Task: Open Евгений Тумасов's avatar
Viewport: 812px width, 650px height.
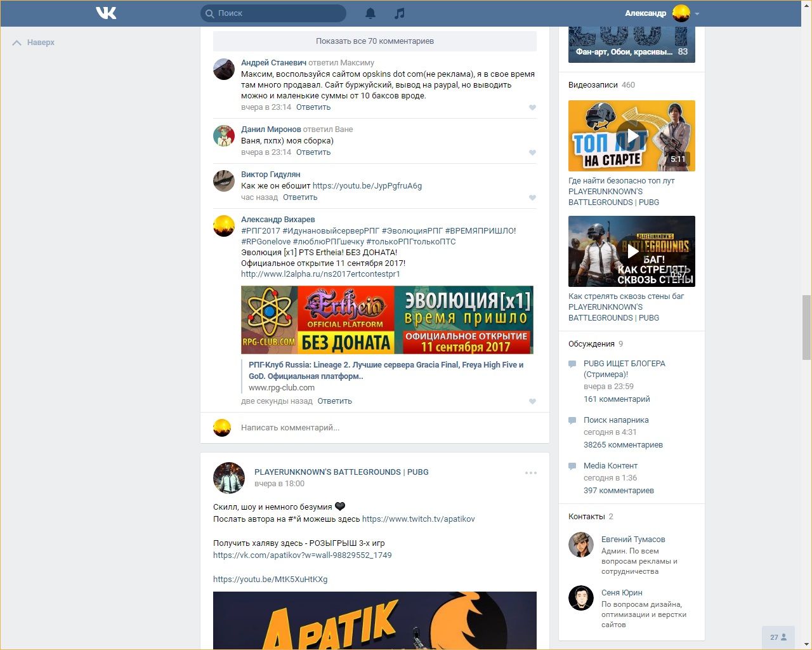Action: 581,545
